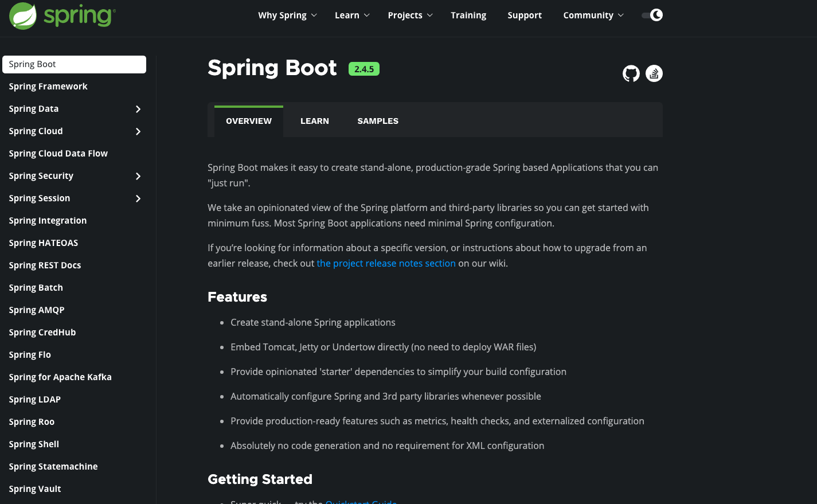Follow the project release notes section link
This screenshot has height=504, width=817.
(386, 263)
